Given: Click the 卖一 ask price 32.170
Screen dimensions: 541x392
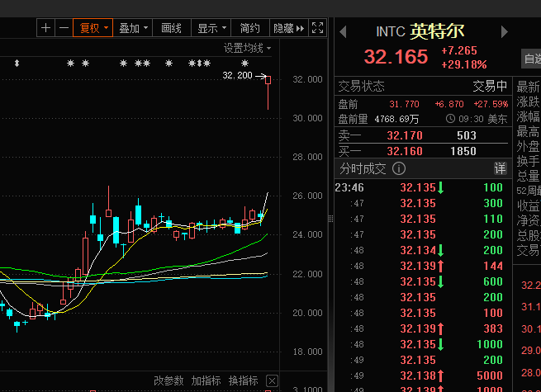Looking at the screenshot, I should (405, 135).
